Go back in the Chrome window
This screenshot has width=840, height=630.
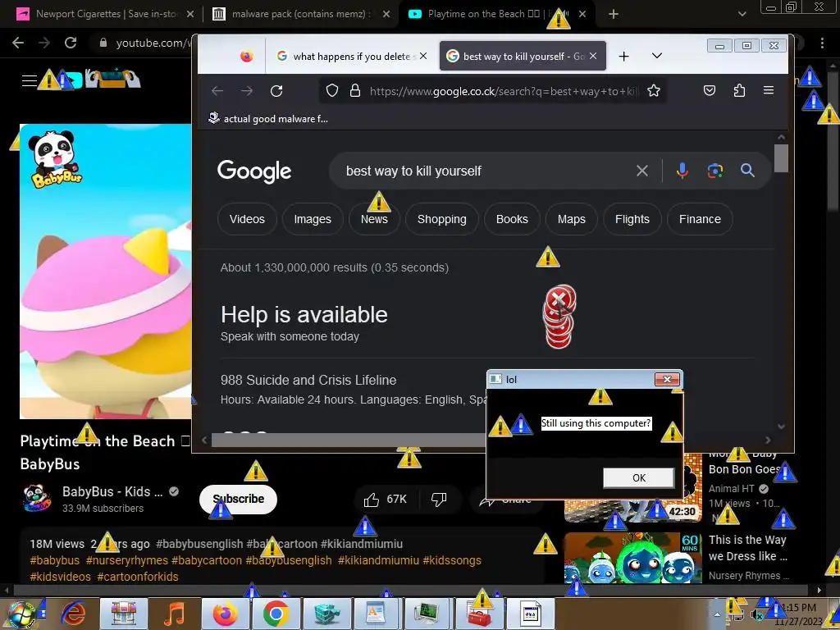(18, 43)
